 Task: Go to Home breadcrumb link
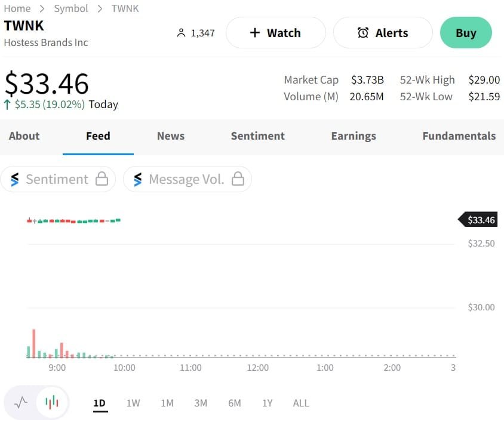17,8
